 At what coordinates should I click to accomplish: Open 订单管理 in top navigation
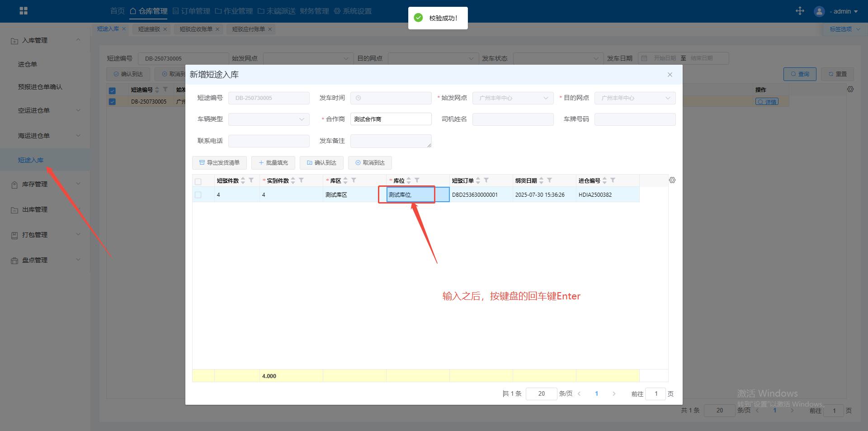[192, 11]
